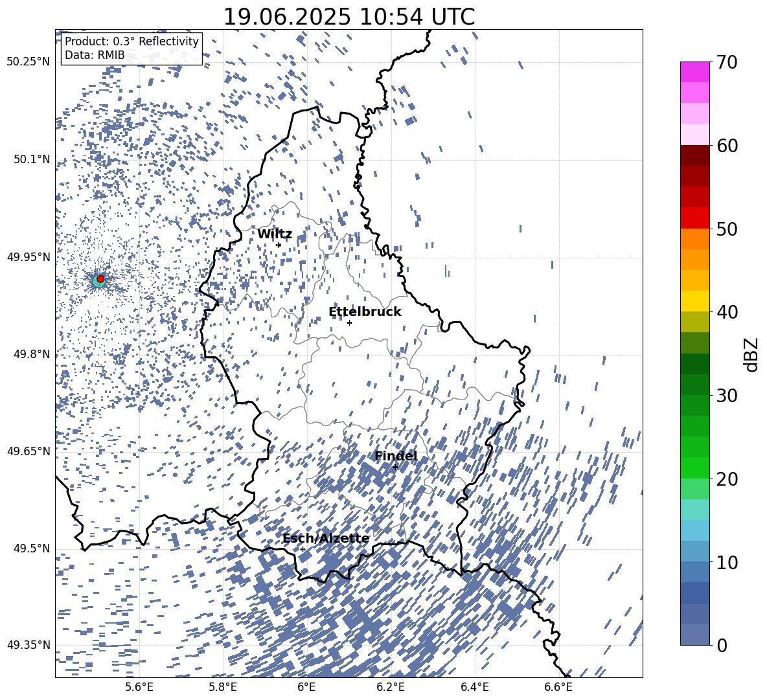Click the 49.65°N latitude label
The image size is (767, 700).
pyautogui.click(x=29, y=451)
